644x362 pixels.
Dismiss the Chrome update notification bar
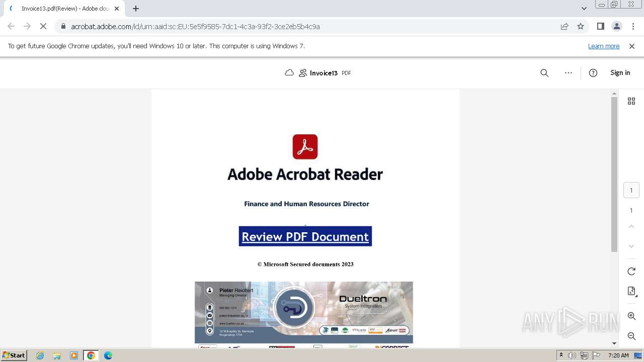[x=632, y=46]
